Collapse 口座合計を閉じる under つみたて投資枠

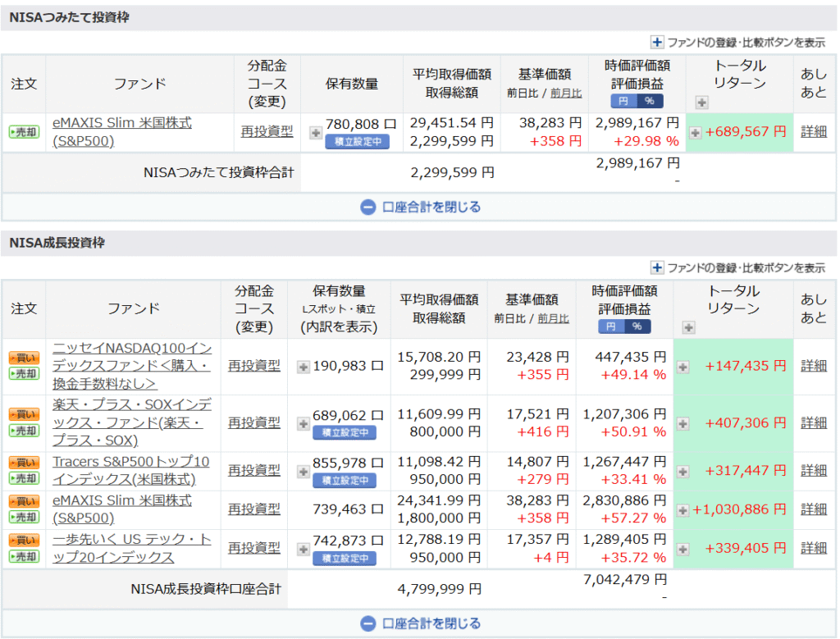[x=420, y=207]
